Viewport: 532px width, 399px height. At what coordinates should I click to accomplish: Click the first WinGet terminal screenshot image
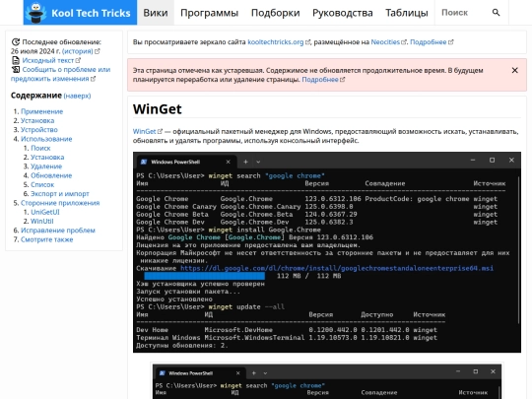pos(327,252)
